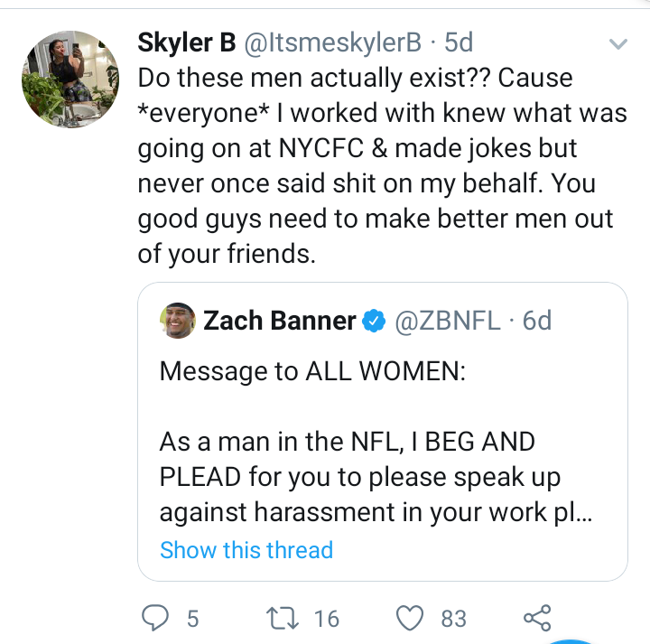The width and height of the screenshot is (650, 644).
Task: Open Skyler B's profile picture
Action: coord(70,79)
